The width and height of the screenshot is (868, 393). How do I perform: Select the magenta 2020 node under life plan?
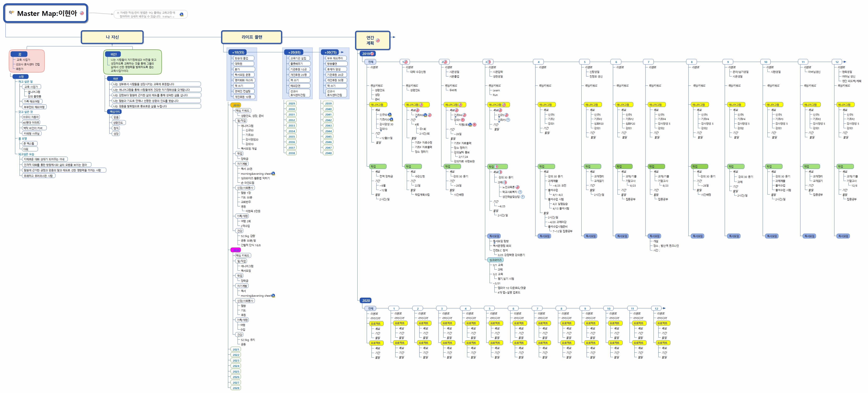tap(236, 250)
